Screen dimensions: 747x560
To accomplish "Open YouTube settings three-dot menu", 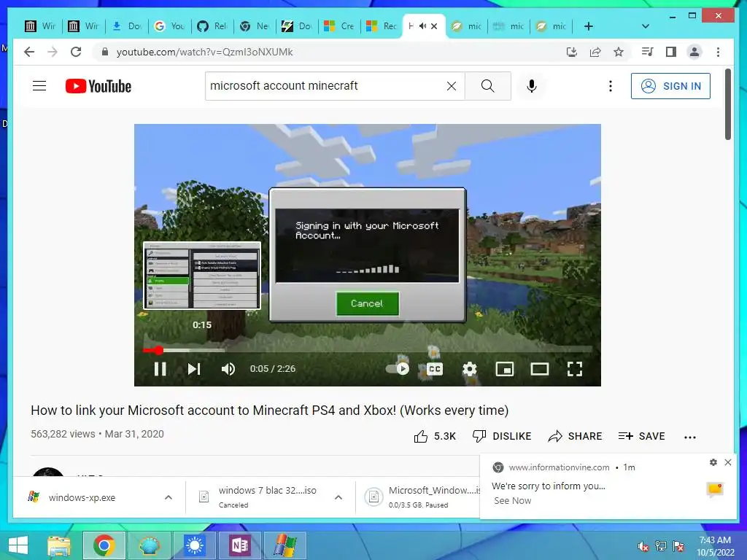I will [611, 86].
